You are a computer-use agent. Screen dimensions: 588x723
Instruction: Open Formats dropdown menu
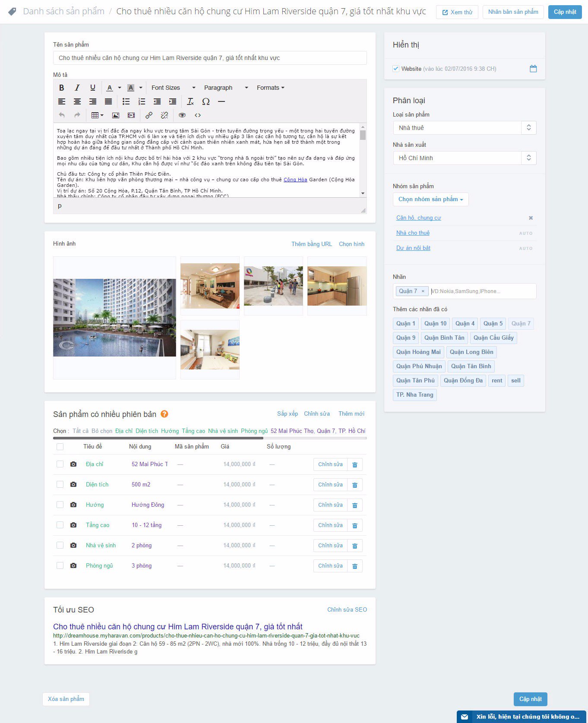coord(271,88)
